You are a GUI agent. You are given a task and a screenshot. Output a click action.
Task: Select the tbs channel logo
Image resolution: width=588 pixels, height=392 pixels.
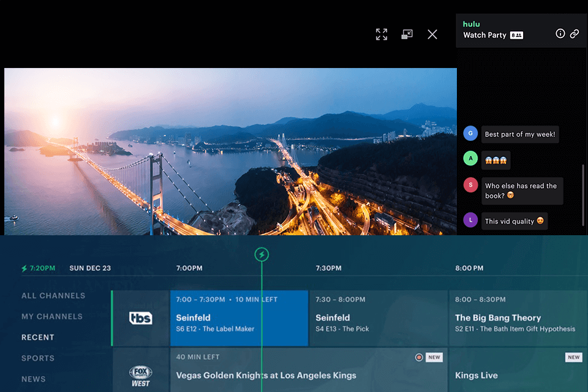click(x=140, y=318)
